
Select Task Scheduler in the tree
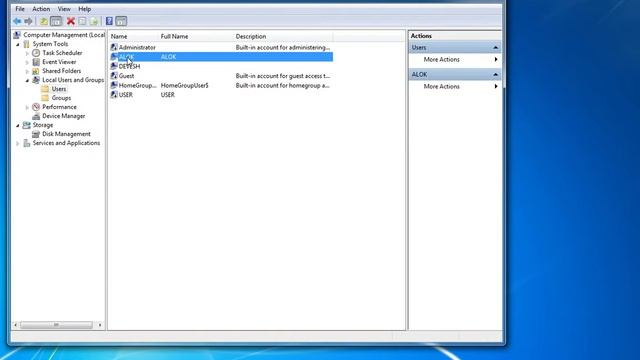pyautogui.click(x=62, y=53)
